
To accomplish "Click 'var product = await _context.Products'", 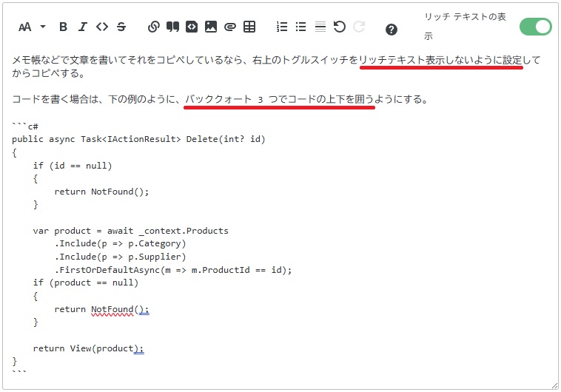I will (130, 231).
